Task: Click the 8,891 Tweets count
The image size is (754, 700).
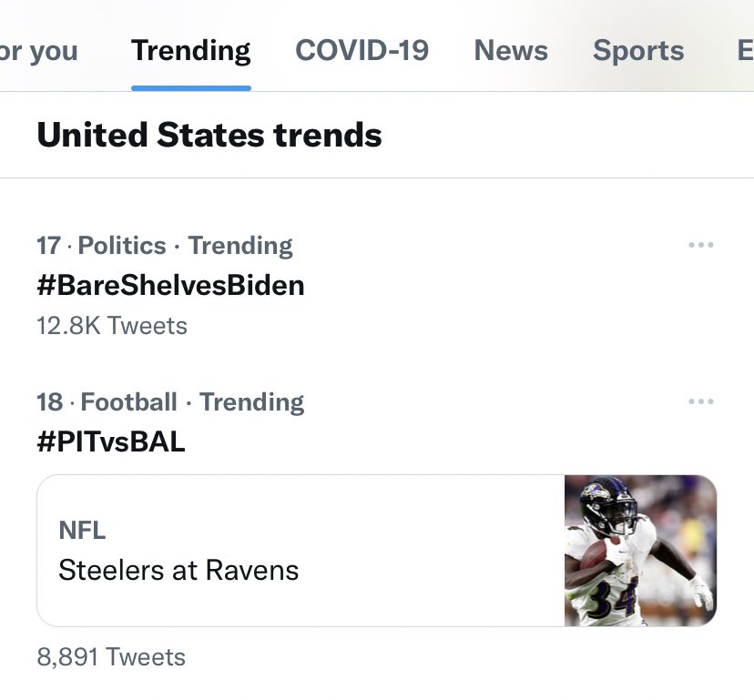Action: (x=110, y=657)
